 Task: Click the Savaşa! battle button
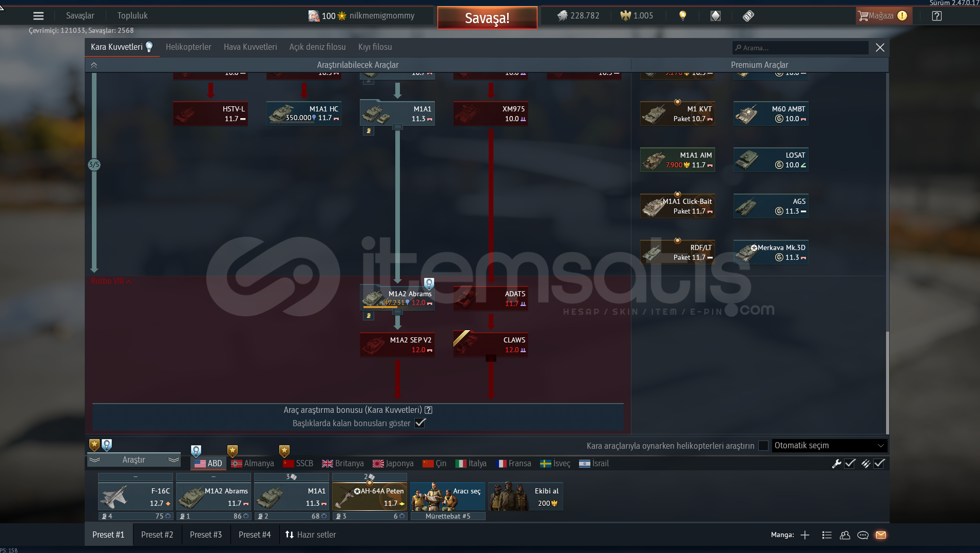point(487,18)
